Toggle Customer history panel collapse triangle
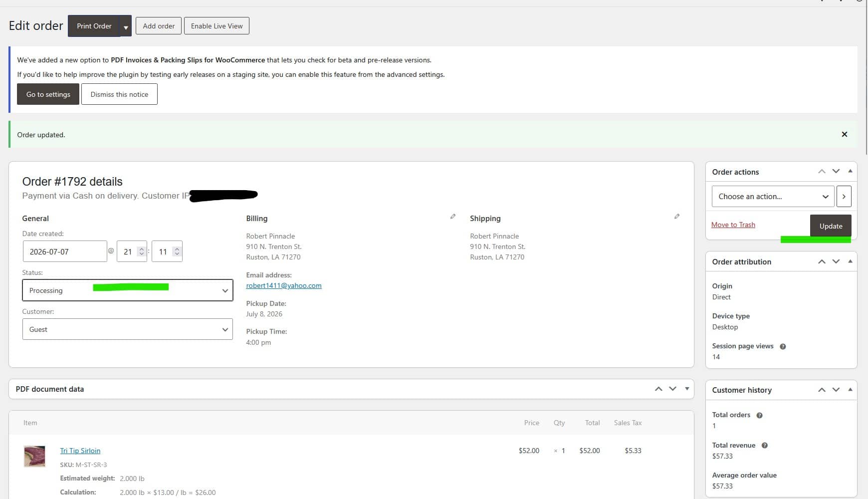The width and height of the screenshot is (868, 499). pyautogui.click(x=850, y=390)
